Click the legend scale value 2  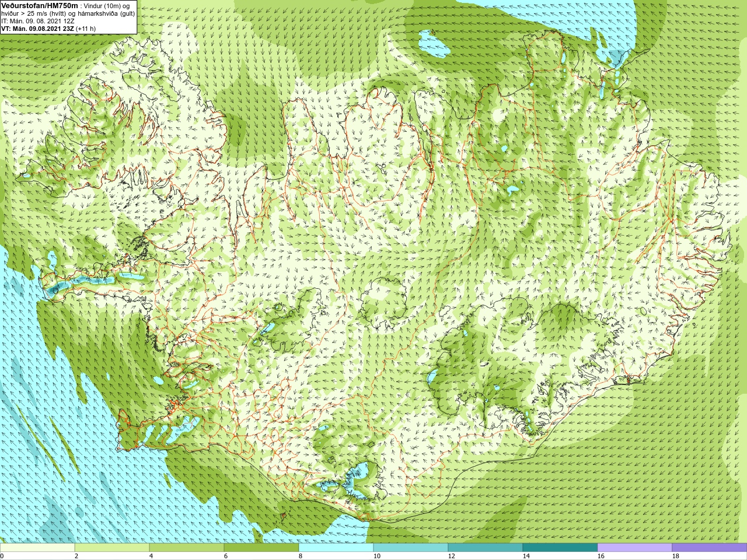click(x=76, y=556)
